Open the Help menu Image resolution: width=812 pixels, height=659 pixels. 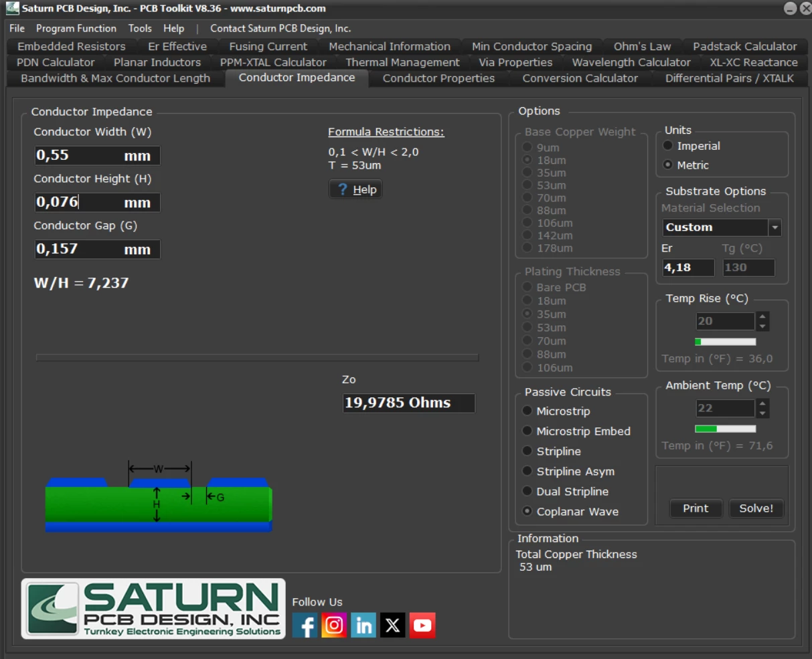tap(174, 28)
